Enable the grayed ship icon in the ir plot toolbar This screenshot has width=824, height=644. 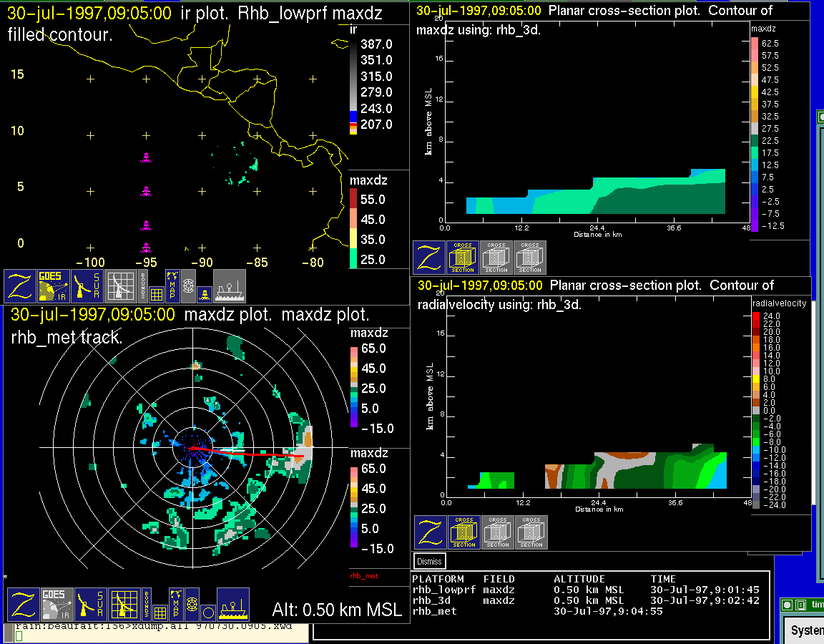pos(230,286)
